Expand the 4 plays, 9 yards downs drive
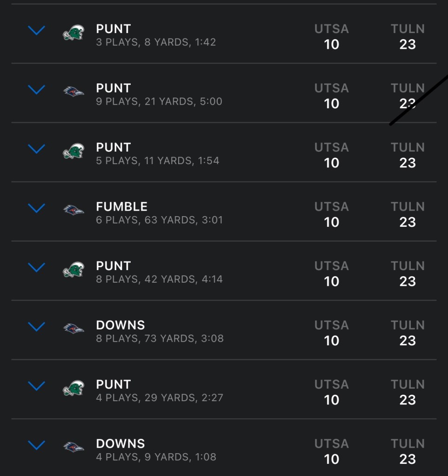The height and width of the screenshot is (476, 448). pyautogui.click(x=36, y=445)
